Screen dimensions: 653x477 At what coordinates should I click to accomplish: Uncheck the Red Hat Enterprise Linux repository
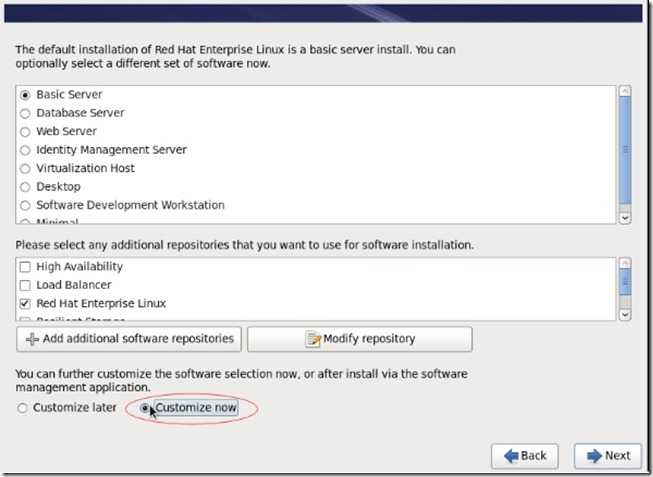tap(25, 303)
